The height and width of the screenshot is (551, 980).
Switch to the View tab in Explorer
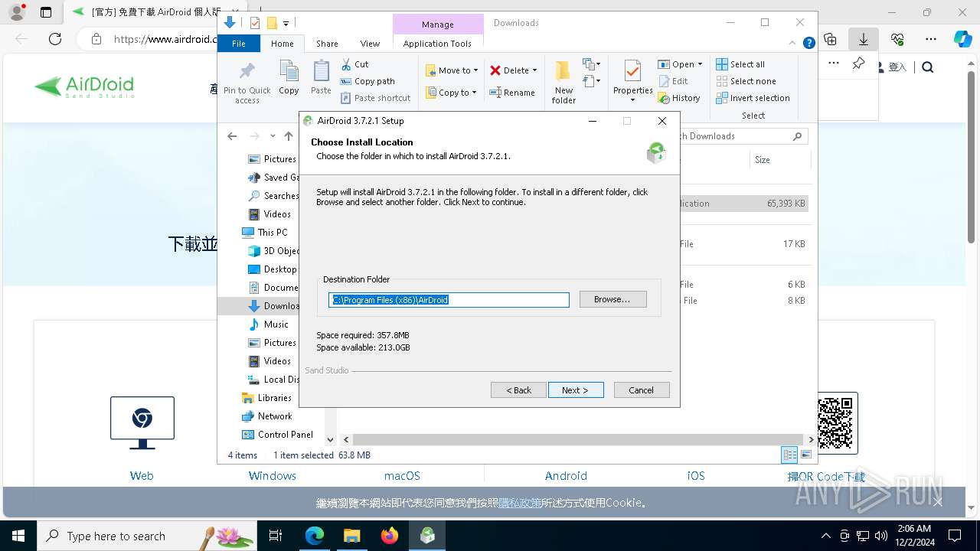(370, 44)
